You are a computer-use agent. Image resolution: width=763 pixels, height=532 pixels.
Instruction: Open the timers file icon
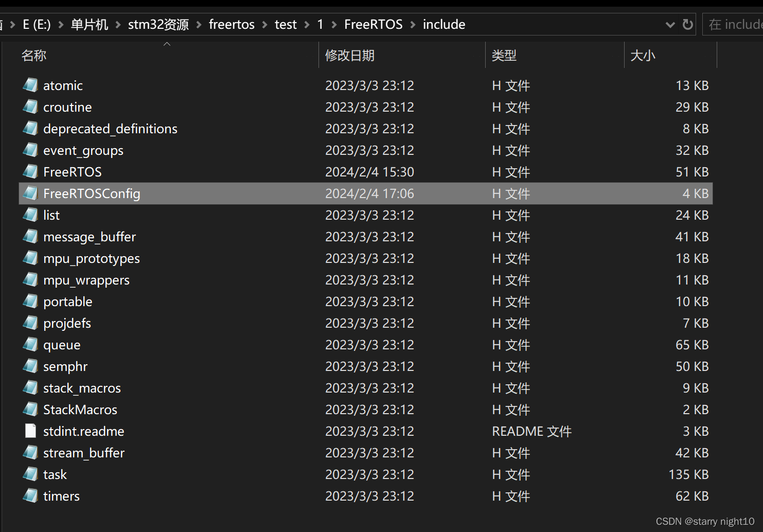(30, 495)
